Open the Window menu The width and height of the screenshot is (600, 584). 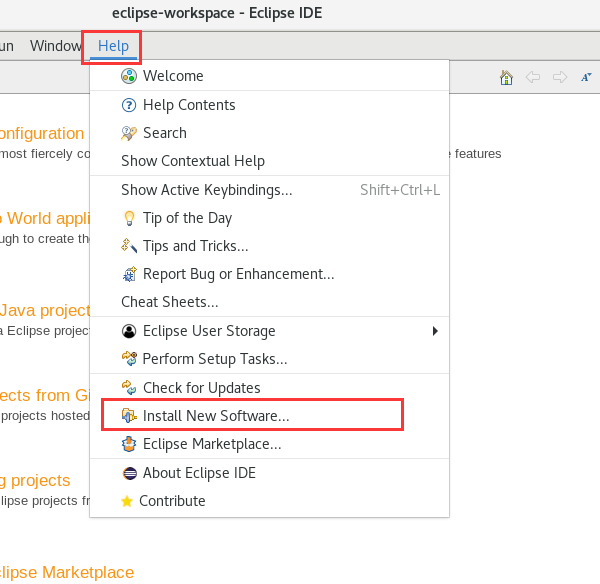click(x=55, y=46)
